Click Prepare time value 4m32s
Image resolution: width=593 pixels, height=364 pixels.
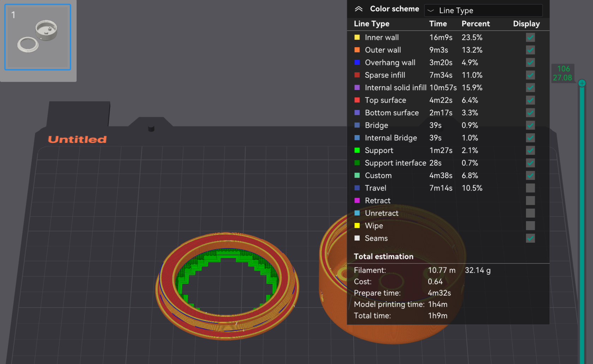point(439,293)
